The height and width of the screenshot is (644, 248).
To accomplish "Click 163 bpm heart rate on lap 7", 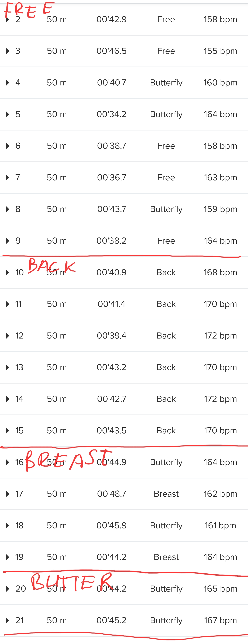I will click(x=220, y=177).
